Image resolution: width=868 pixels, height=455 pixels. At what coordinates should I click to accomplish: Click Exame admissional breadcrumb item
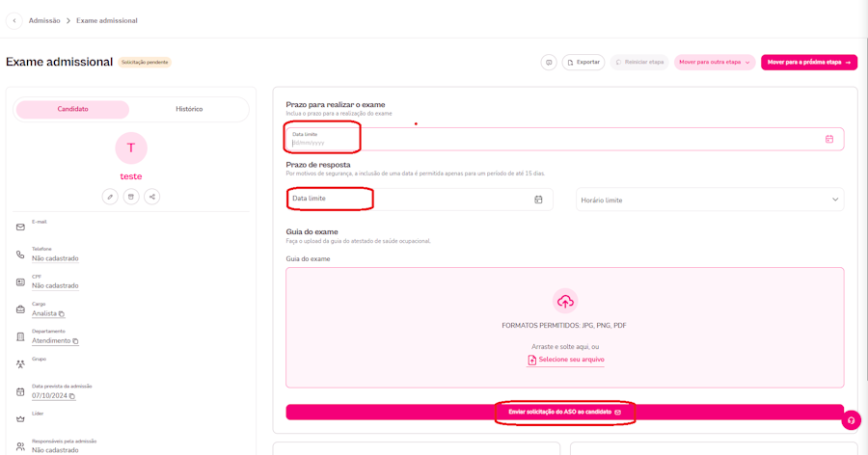click(107, 20)
